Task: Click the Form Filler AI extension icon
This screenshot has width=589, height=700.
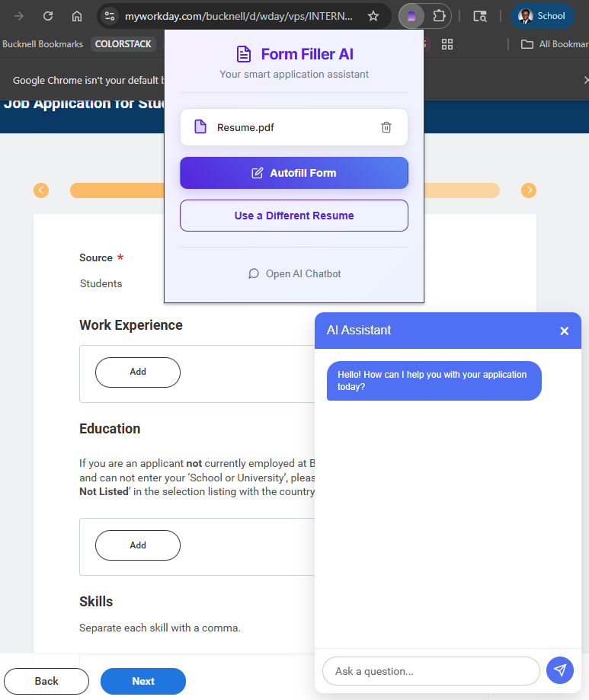Action: tap(411, 16)
